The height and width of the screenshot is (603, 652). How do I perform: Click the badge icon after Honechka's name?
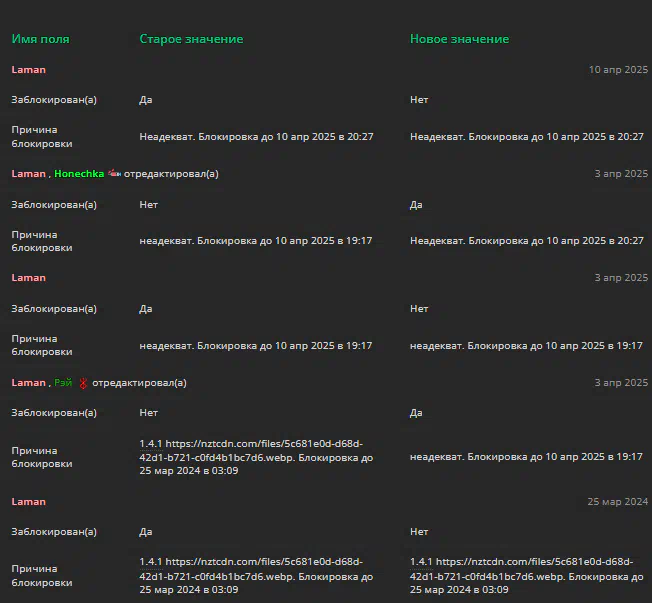(114, 173)
